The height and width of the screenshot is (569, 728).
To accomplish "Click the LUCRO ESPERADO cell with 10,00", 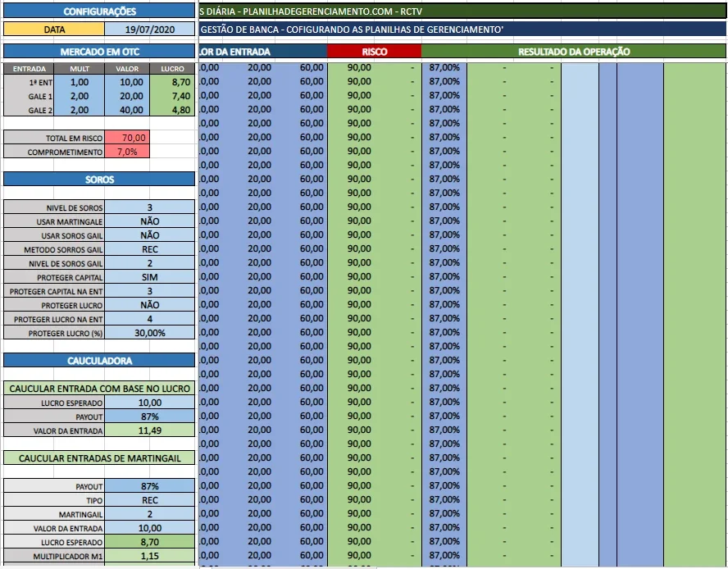I will click(149, 403).
